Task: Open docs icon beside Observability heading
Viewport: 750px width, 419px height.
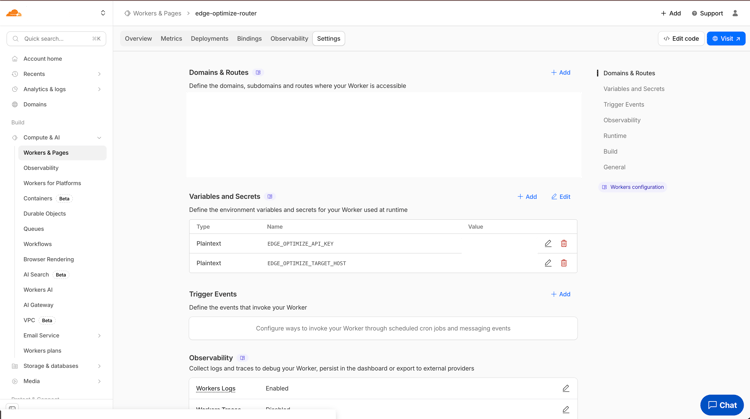Action: click(x=243, y=358)
